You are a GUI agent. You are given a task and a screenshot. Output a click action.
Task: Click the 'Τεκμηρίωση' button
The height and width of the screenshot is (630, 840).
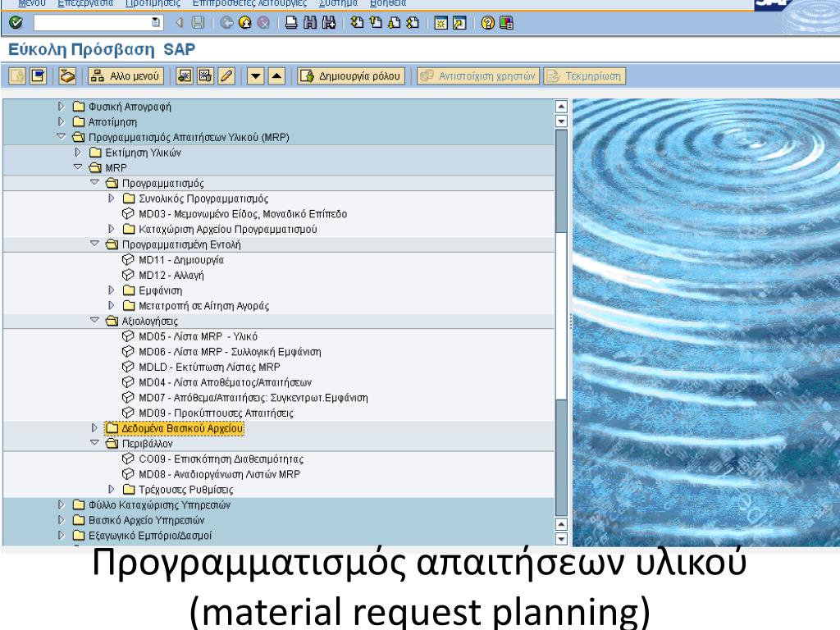click(x=584, y=75)
